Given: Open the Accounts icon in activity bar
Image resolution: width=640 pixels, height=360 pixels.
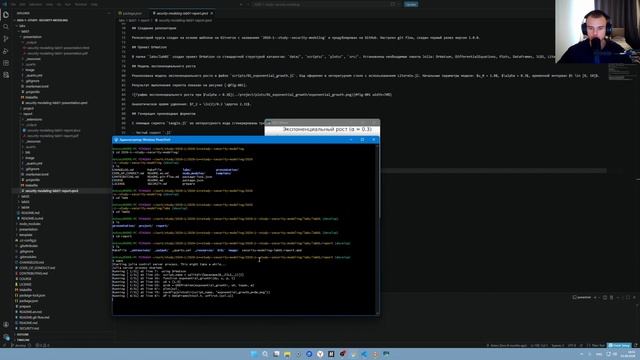Looking at the screenshot, I should [x=6, y=325].
